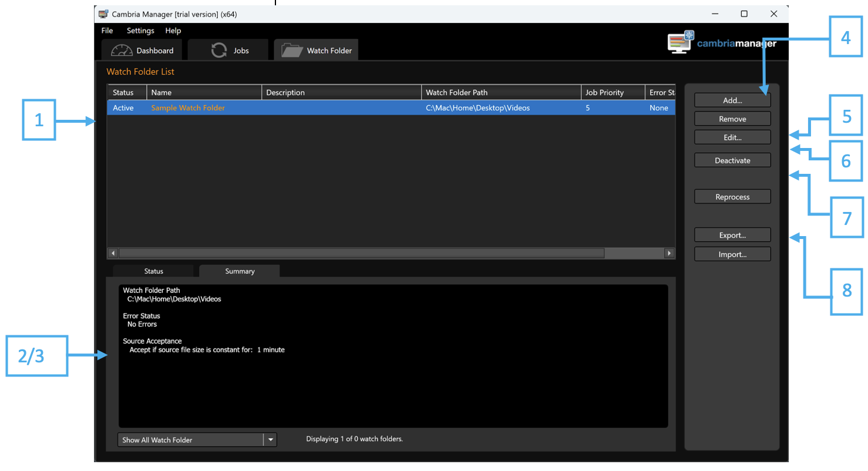The image size is (868, 471).
Task: Open the Settings menu
Action: pyautogui.click(x=141, y=31)
